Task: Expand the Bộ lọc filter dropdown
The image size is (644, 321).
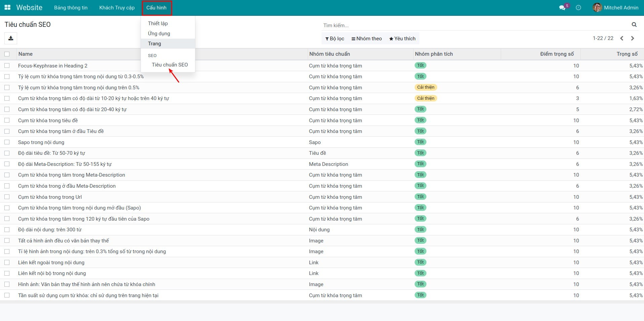Action: tap(335, 39)
